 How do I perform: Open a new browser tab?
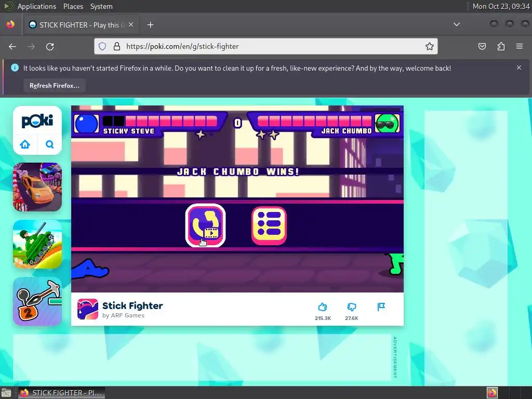click(x=150, y=25)
